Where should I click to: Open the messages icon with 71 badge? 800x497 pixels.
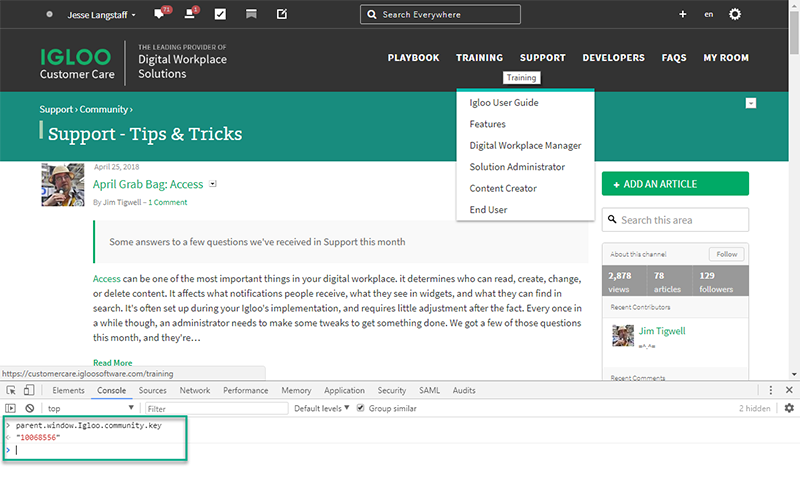160,14
